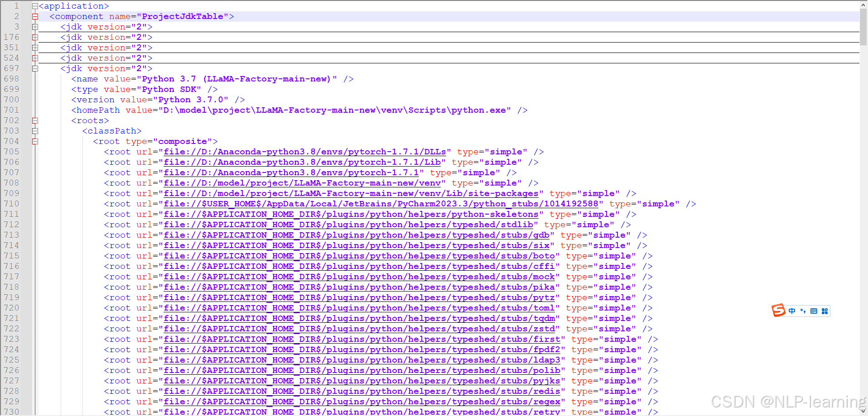Open the Sogou toolbox grid icon

pyautogui.click(x=825, y=311)
